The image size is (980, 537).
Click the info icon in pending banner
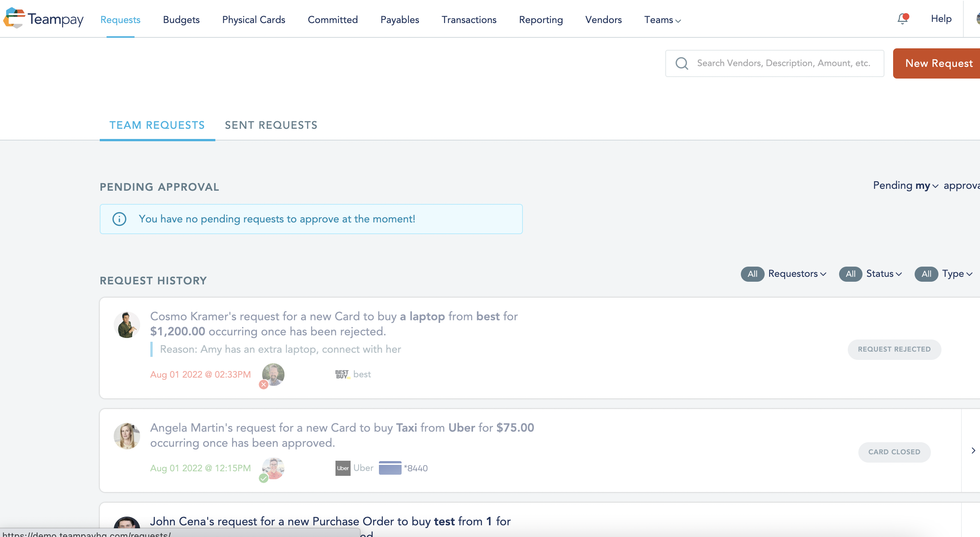tap(119, 219)
